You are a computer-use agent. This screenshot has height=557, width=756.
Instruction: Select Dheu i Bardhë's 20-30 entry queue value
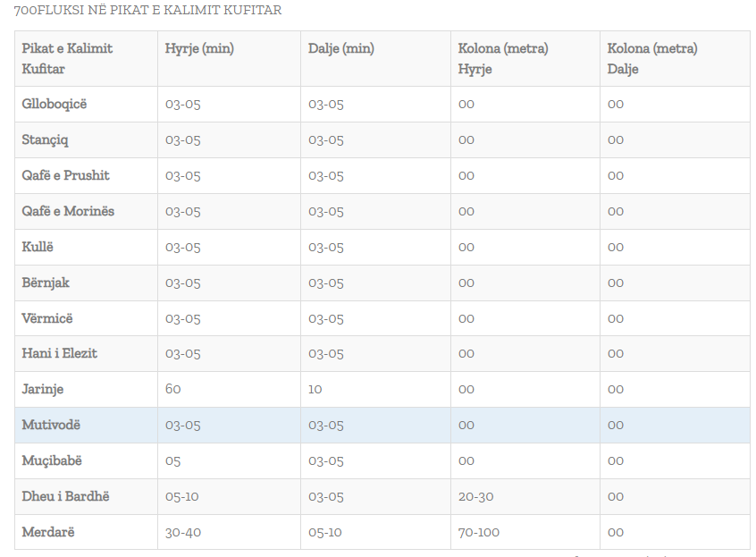475,496
